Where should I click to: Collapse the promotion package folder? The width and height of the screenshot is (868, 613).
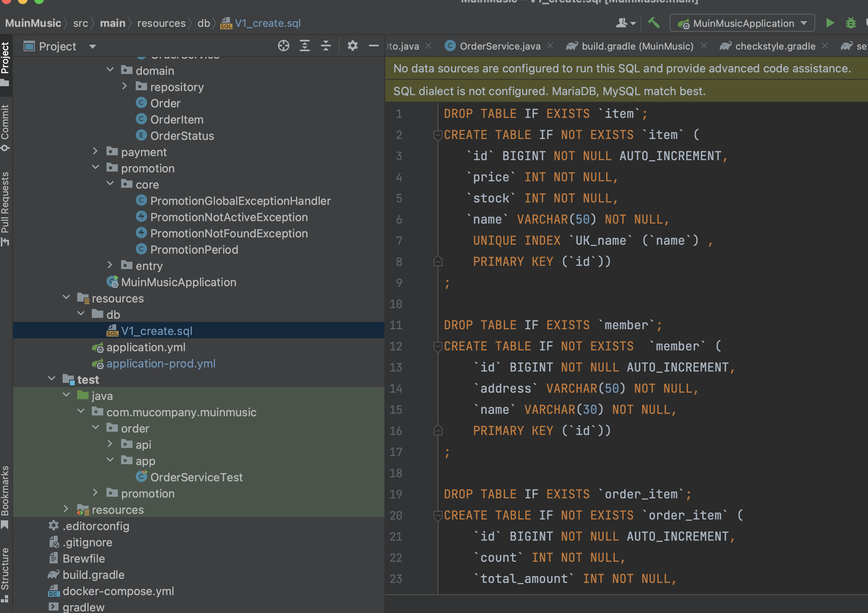click(95, 168)
